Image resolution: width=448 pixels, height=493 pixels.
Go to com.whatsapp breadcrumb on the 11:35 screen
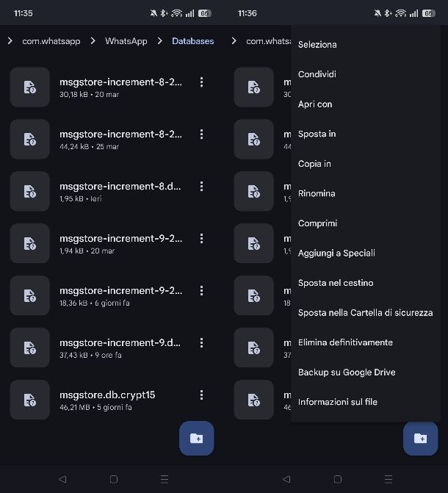coord(51,41)
